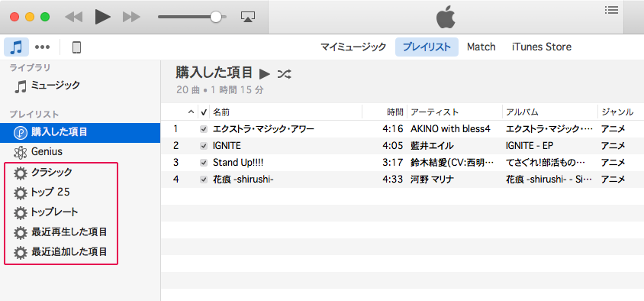The image size is (644, 301).
Task: Click the volume slider knob
Action: (216, 17)
